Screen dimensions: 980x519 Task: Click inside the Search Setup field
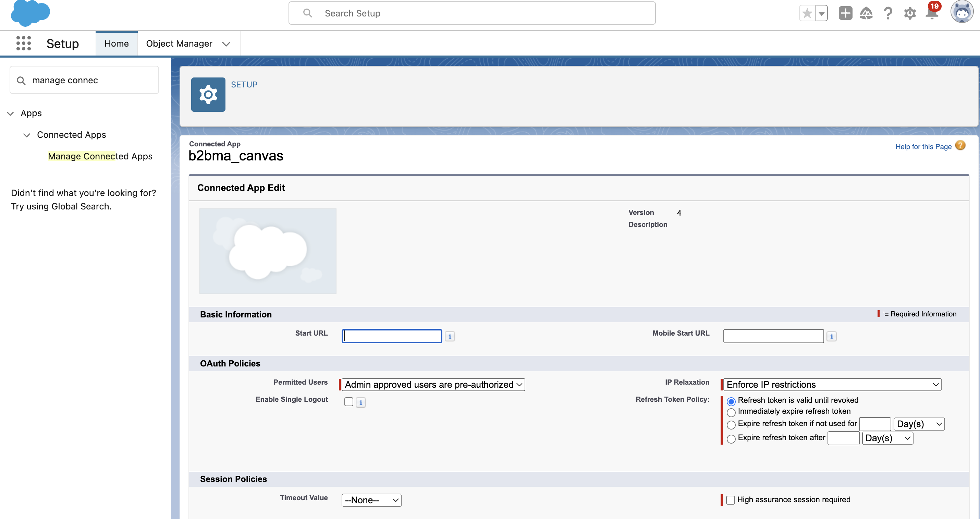pos(472,13)
